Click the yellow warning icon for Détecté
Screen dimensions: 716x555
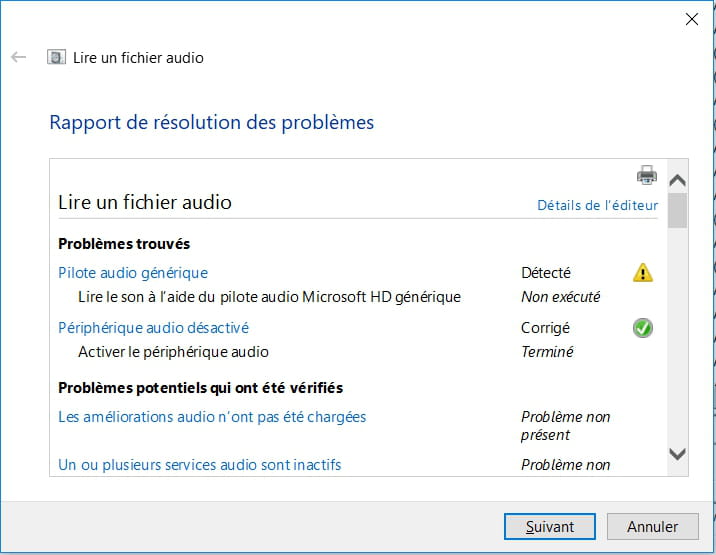coord(642,272)
